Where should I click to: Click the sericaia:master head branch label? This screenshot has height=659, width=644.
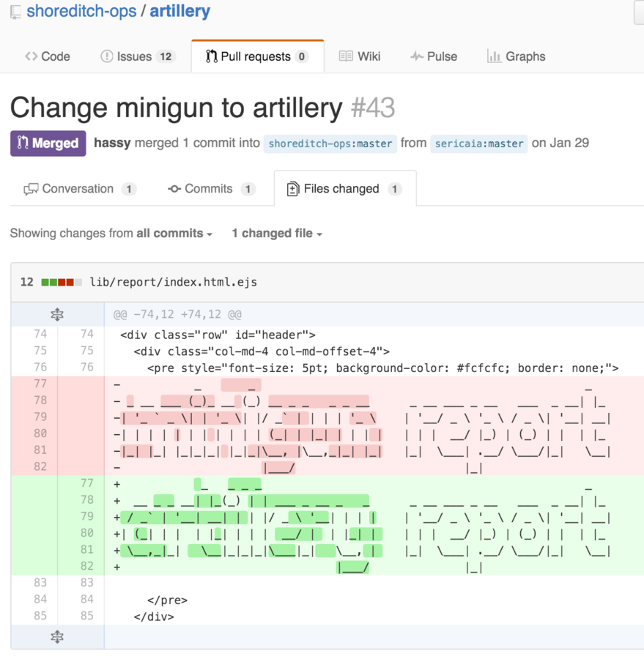479,144
